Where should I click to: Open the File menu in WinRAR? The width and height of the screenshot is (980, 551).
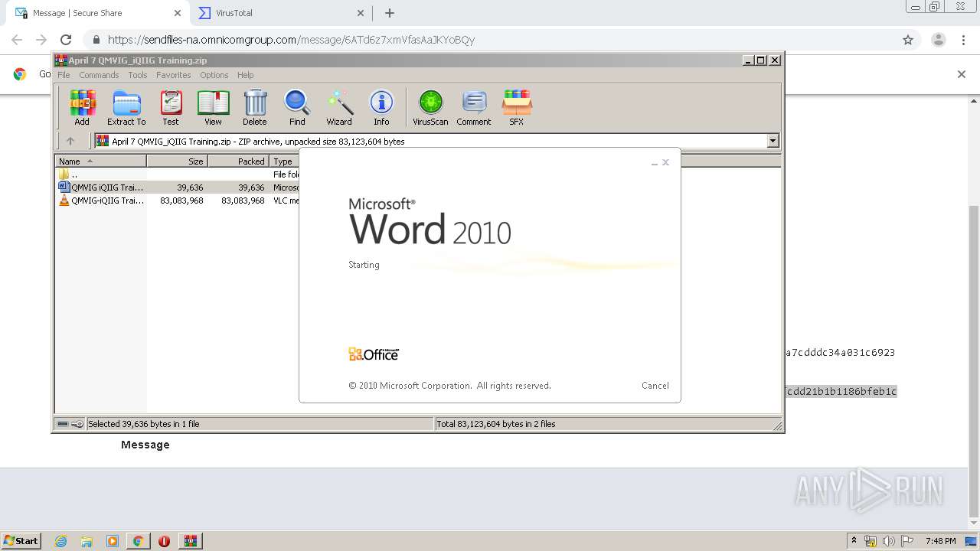[x=64, y=75]
